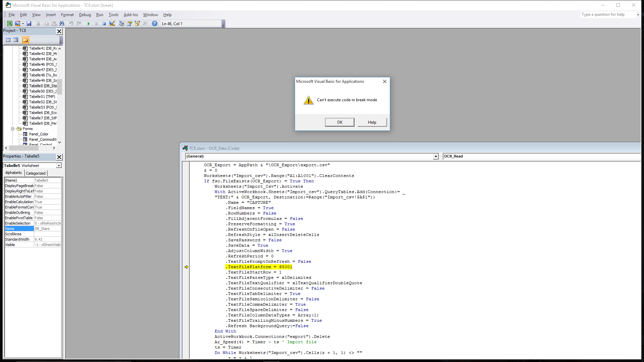Close the Properties - Tabelle5 pane
Viewport: 644px width, 362px height.
click(x=59, y=157)
